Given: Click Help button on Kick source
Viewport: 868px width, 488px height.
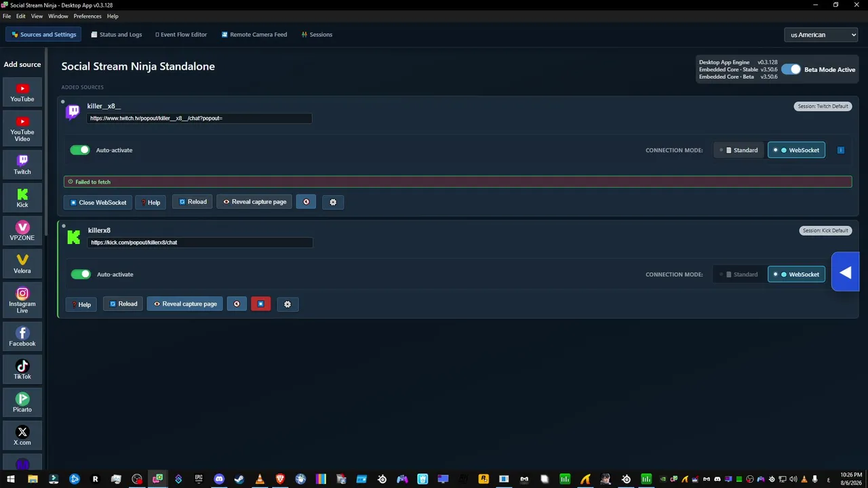Looking at the screenshot, I should 81,304.
